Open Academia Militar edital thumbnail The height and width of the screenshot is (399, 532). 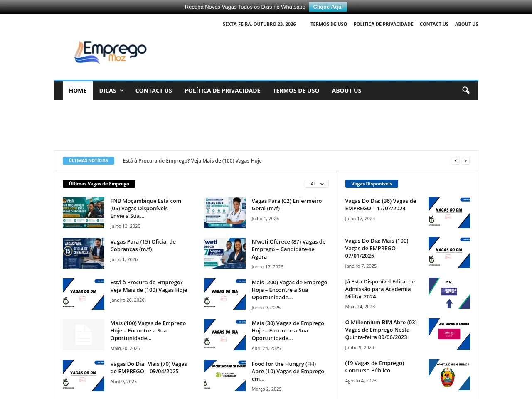click(x=449, y=293)
